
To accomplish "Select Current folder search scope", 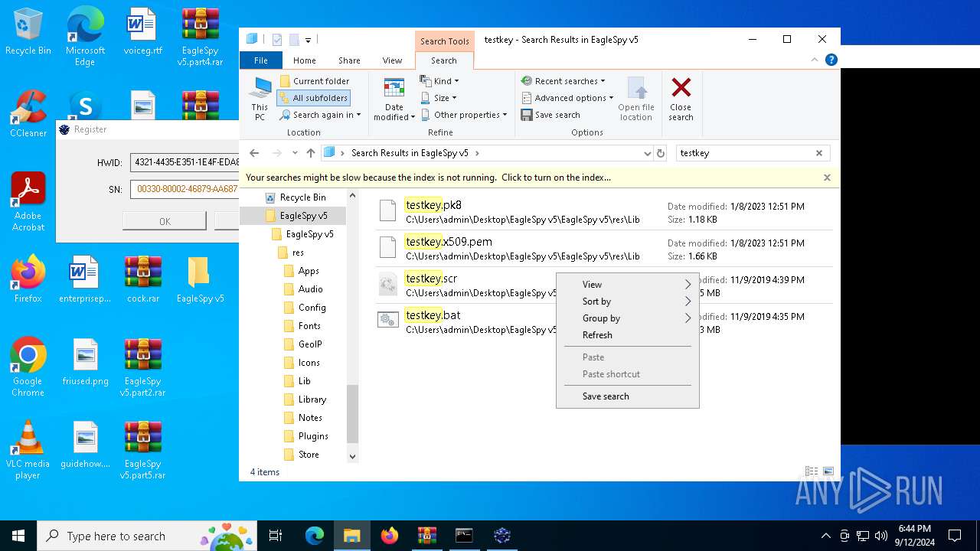I will click(x=314, y=81).
